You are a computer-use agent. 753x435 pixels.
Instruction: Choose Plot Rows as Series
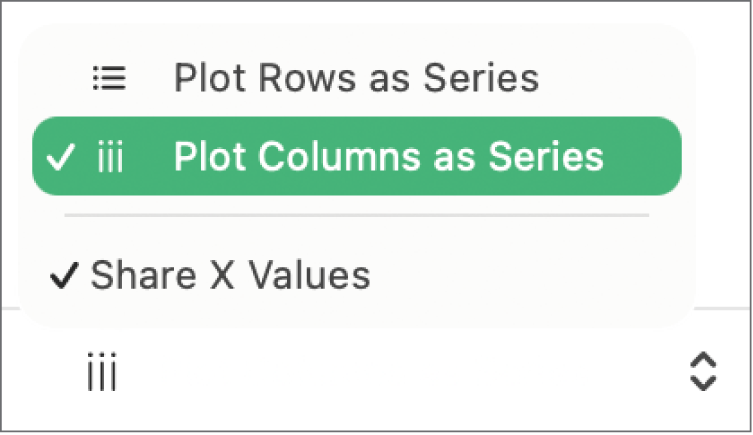(356, 78)
